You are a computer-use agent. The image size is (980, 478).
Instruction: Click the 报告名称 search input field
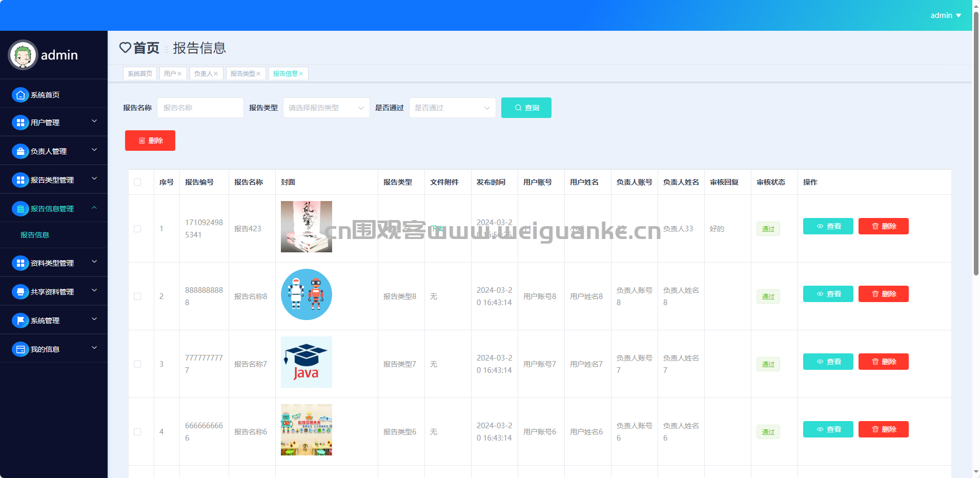[x=200, y=108]
